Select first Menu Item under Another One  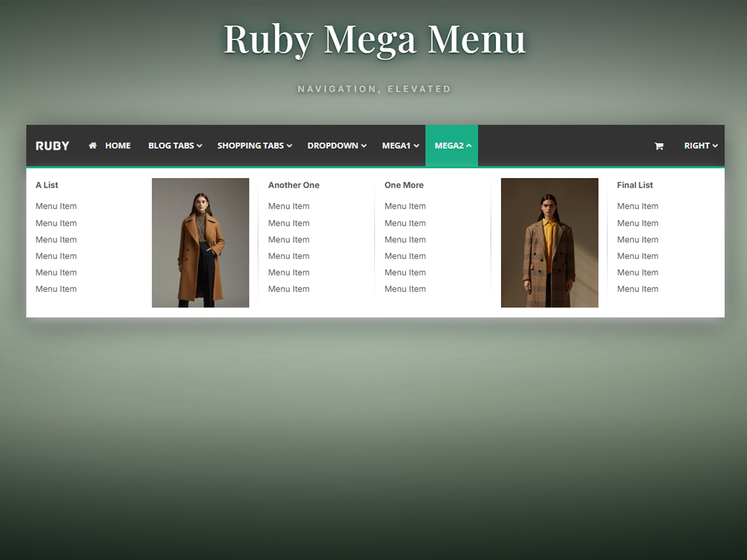[x=289, y=206]
